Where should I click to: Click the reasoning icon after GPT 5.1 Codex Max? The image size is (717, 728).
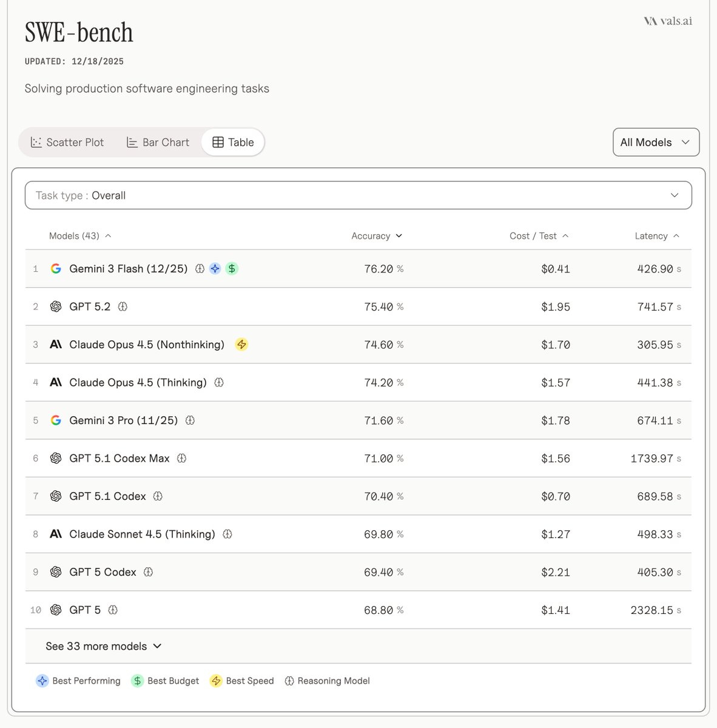[x=181, y=459]
